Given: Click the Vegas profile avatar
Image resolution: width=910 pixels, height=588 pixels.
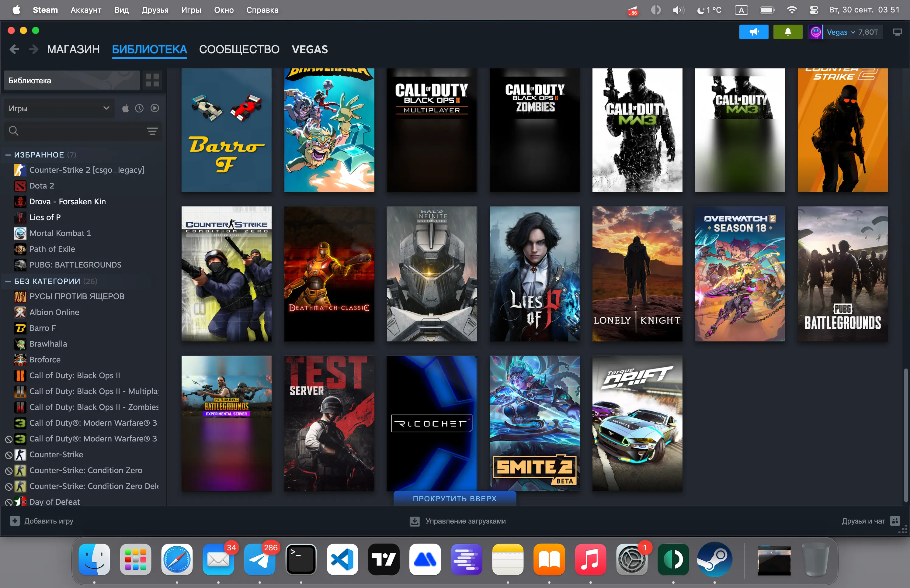Looking at the screenshot, I should 816,32.
